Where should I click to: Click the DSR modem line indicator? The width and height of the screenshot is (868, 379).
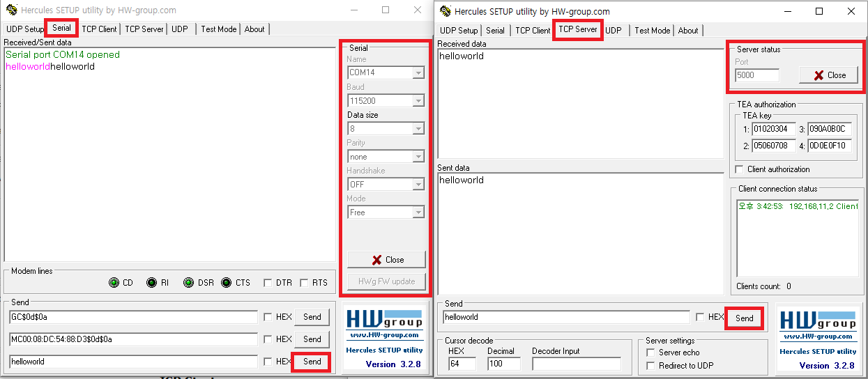tap(188, 282)
